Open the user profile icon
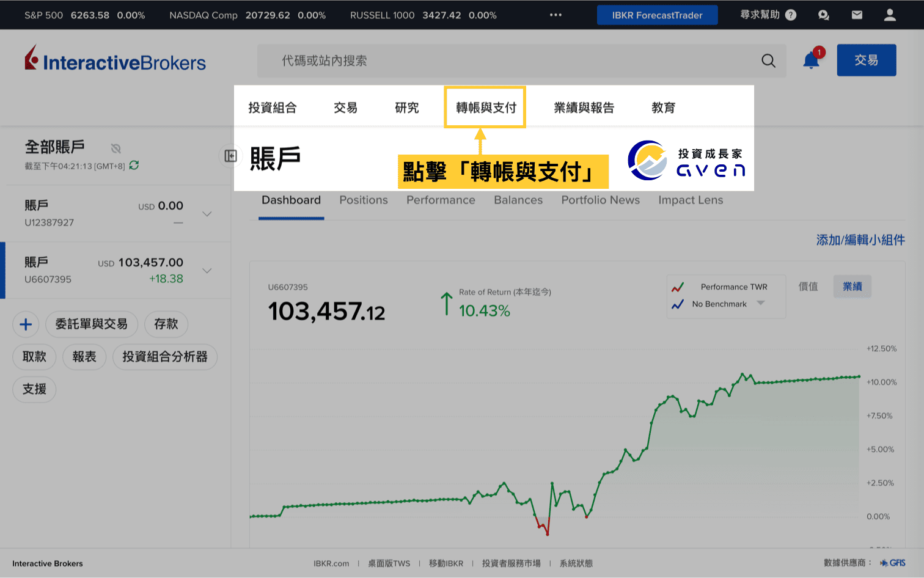Image resolution: width=924 pixels, height=578 pixels. [890, 15]
